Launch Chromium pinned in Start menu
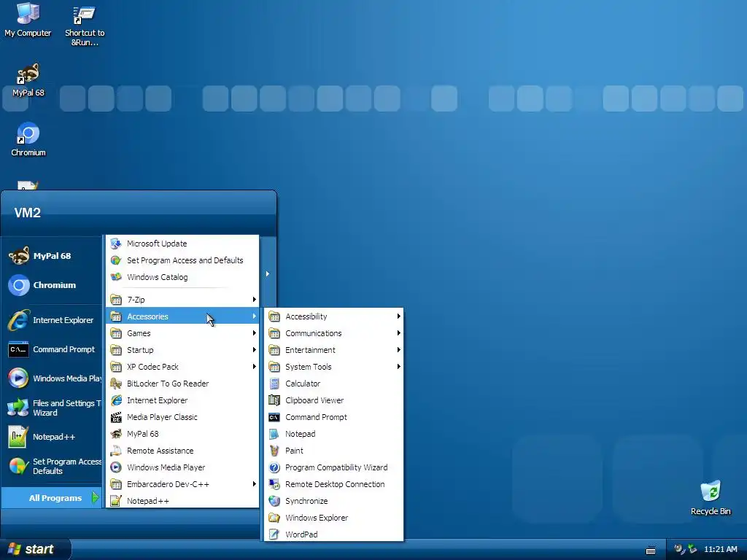 tap(53, 285)
